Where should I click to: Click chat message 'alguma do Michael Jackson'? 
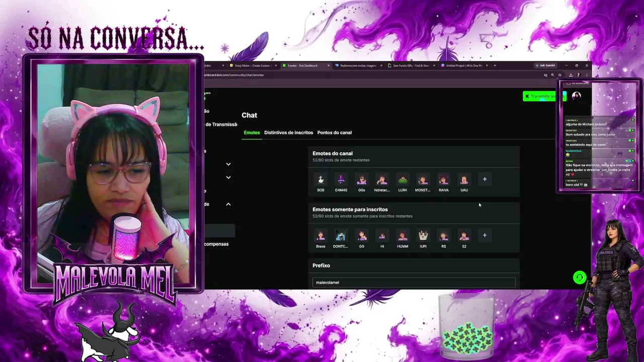586,124
